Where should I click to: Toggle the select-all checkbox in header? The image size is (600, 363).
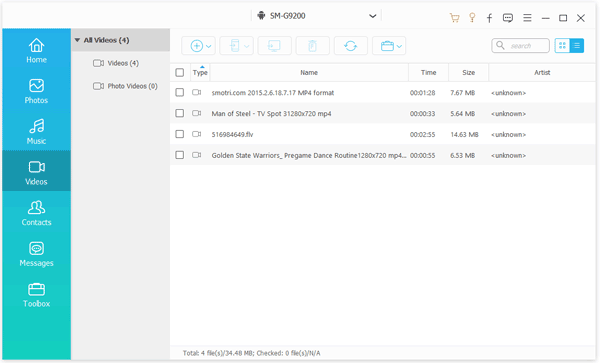[x=179, y=73]
